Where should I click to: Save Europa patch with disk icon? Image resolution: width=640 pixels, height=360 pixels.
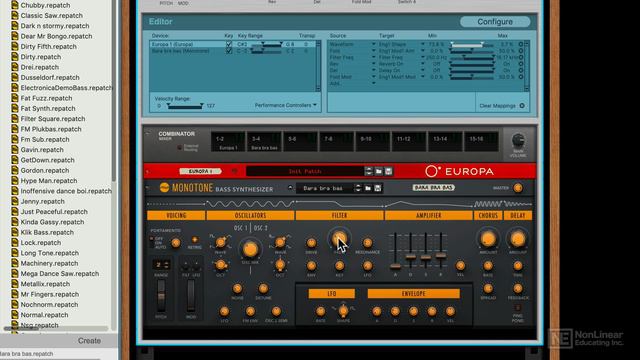(x=389, y=171)
